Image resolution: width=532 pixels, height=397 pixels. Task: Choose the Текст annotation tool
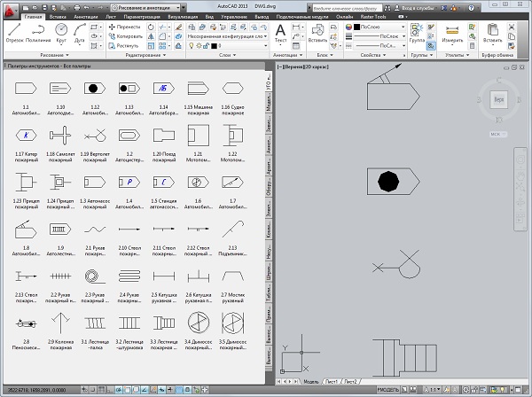281,31
